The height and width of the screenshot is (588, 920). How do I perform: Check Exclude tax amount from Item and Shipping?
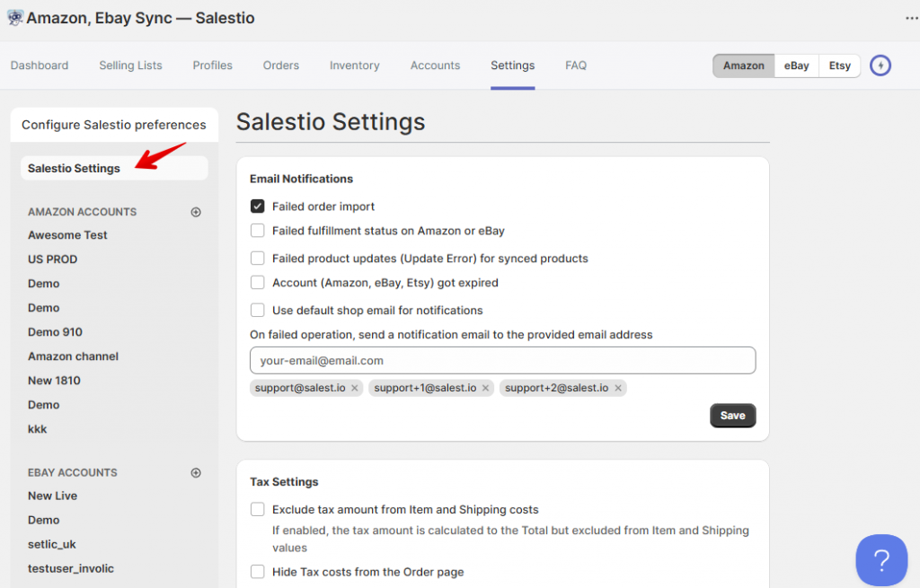click(x=257, y=509)
